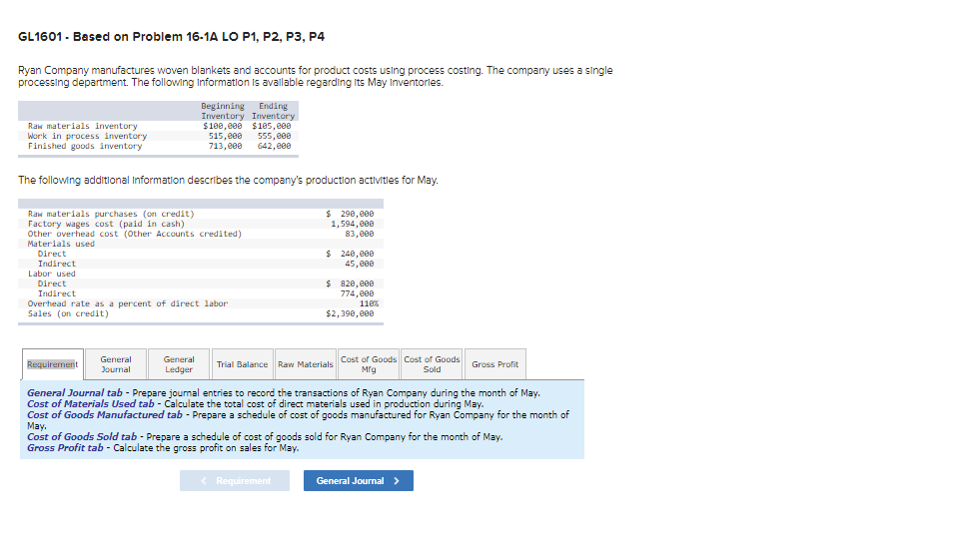Select the 'Finished goods inventory' row label
The image size is (954, 560).
tap(85, 146)
